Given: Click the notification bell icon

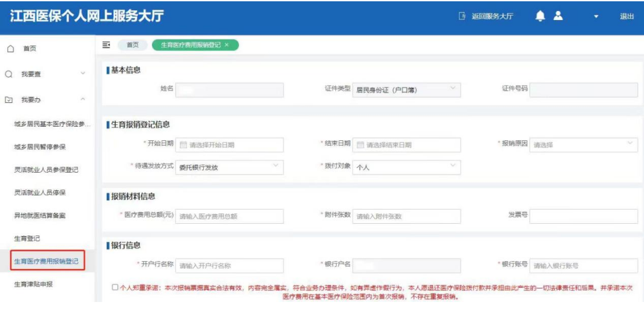Looking at the screenshot, I should [540, 17].
